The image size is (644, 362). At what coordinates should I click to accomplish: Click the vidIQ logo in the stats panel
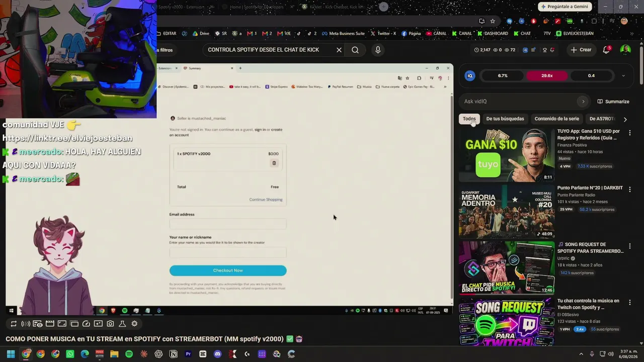click(470, 76)
